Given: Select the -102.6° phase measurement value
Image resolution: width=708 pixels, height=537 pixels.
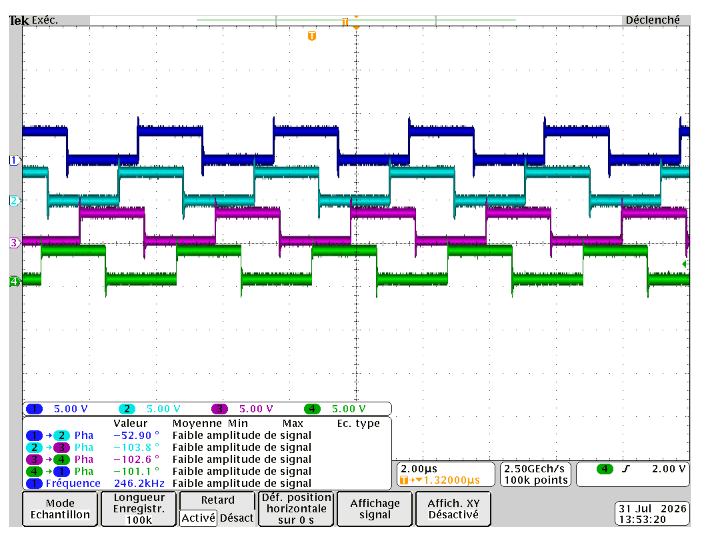Looking at the screenshot, I should [136, 459].
